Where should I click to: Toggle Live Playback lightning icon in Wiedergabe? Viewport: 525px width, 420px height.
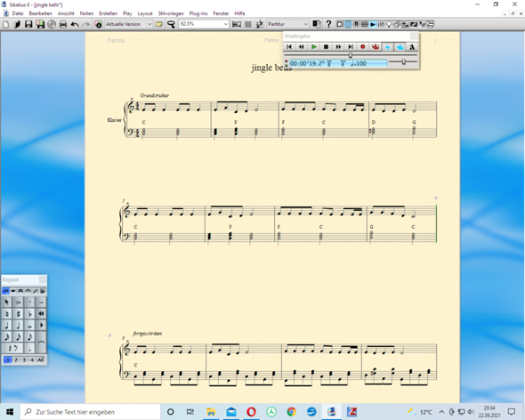pyautogui.click(x=388, y=47)
